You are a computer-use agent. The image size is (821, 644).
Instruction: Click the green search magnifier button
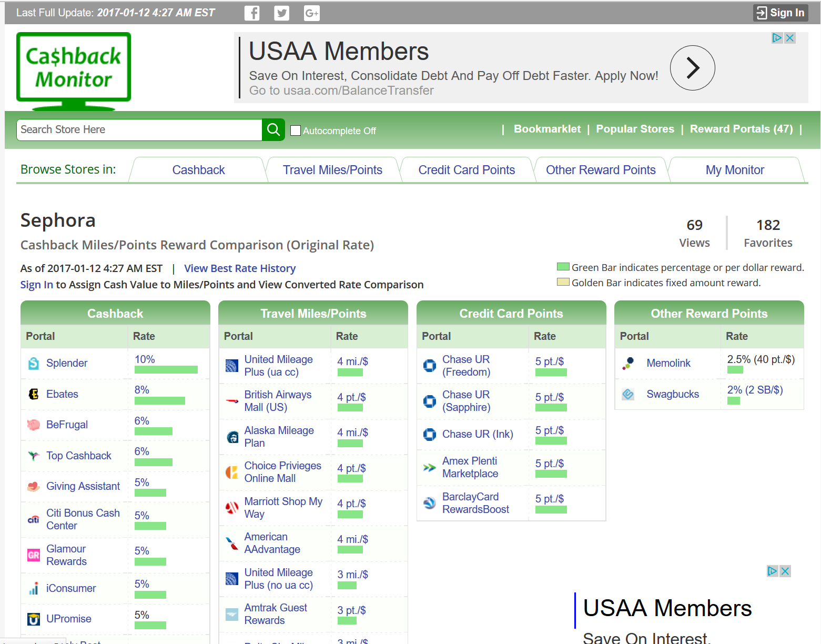click(273, 129)
